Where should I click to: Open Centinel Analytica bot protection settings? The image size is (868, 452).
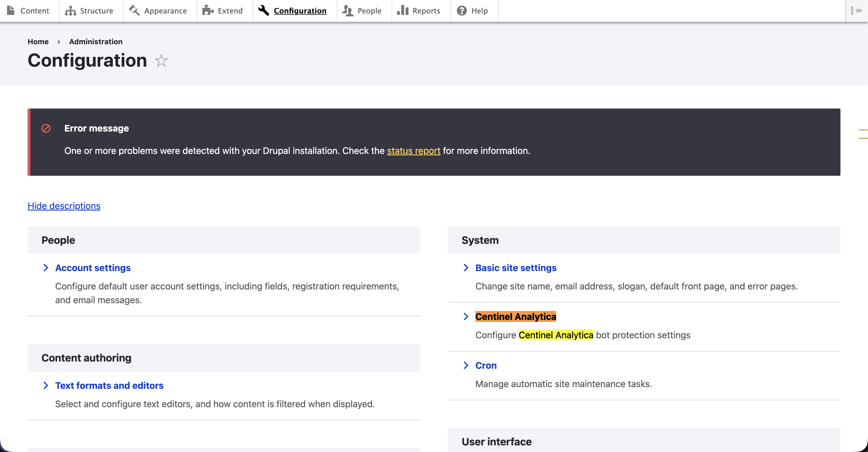[515, 316]
